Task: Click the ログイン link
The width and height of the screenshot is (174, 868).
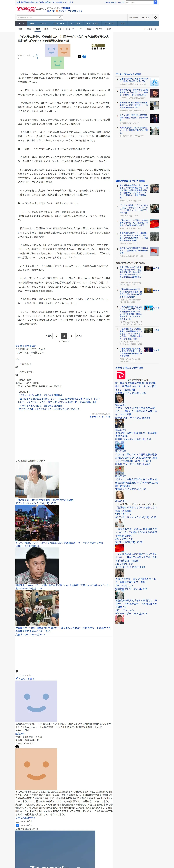Action: point(51,11)
